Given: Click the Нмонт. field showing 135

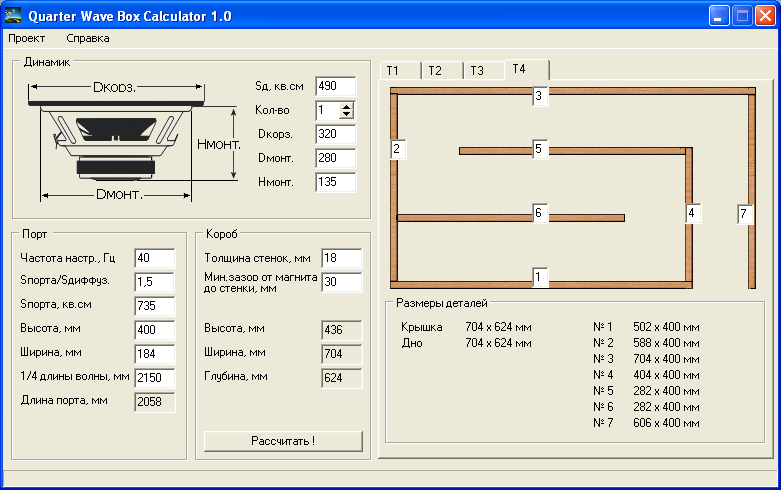Looking at the screenshot, I should point(336,182).
